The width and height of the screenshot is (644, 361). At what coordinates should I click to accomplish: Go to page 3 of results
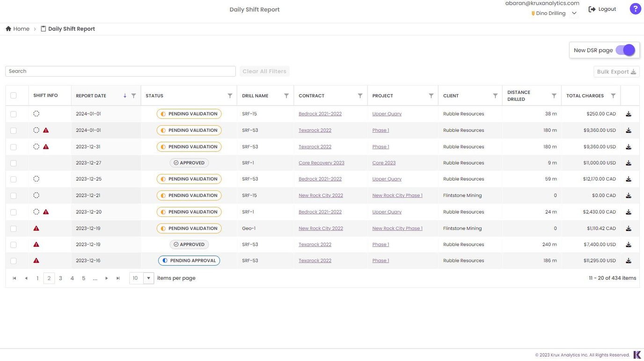pyautogui.click(x=60, y=278)
